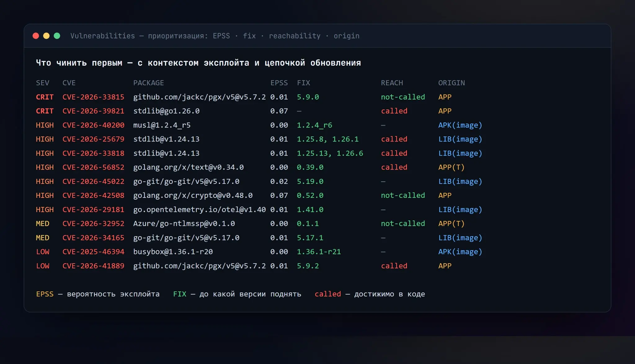
Task: Click the FIX legend entry at bottom
Action: point(237,294)
